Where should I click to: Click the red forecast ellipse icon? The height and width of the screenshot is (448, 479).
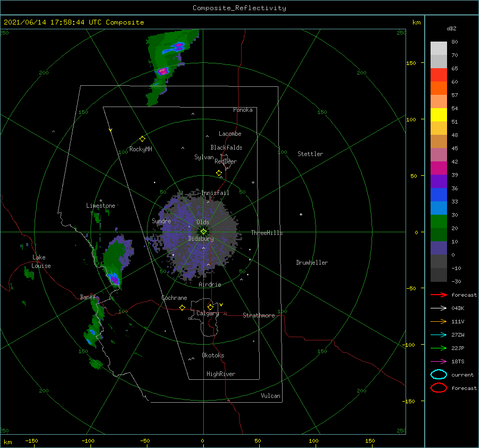coord(439,388)
